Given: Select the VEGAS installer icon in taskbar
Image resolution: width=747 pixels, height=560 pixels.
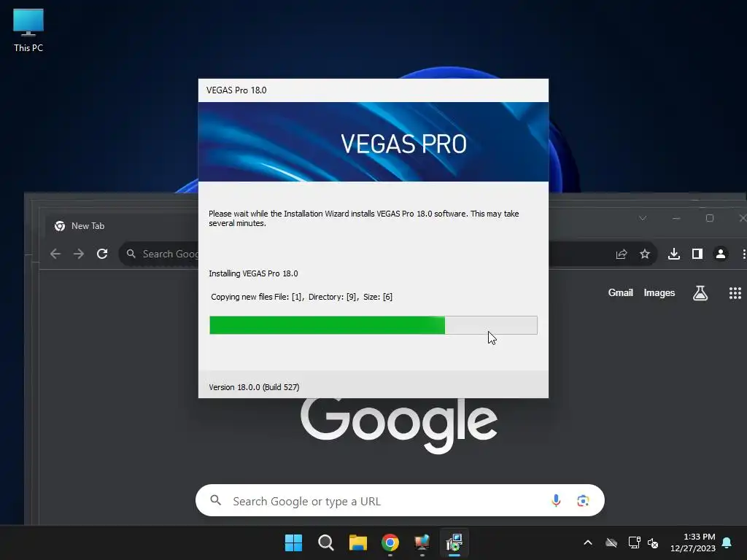Looking at the screenshot, I should (x=454, y=542).
